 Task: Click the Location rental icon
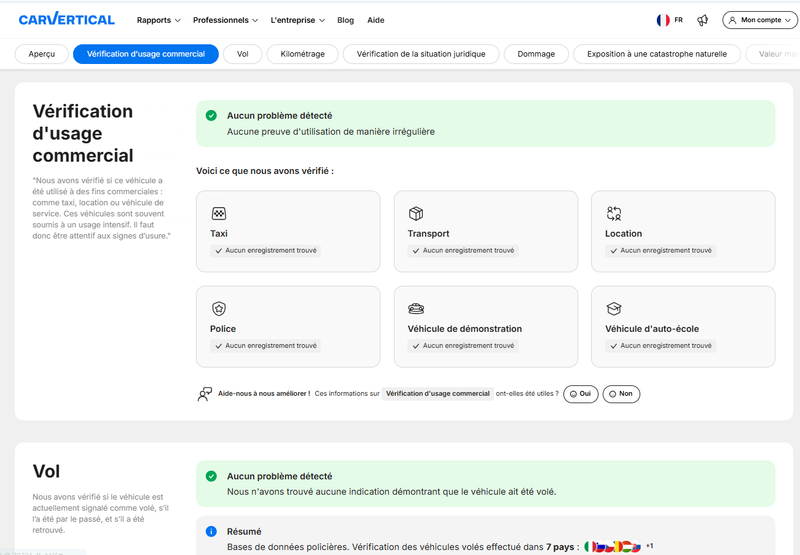tap(614, 213)
